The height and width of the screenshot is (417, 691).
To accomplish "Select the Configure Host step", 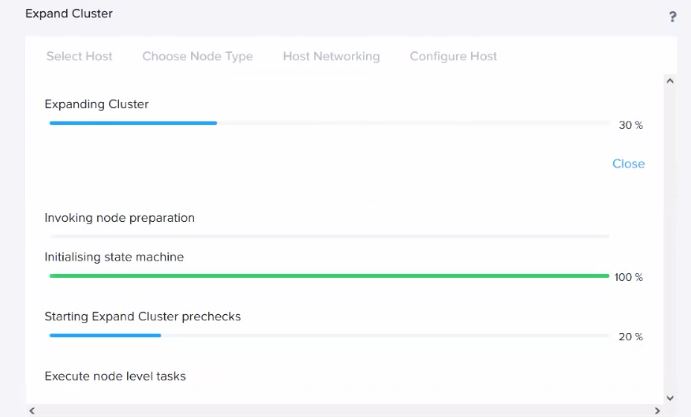I will [453, 56].
